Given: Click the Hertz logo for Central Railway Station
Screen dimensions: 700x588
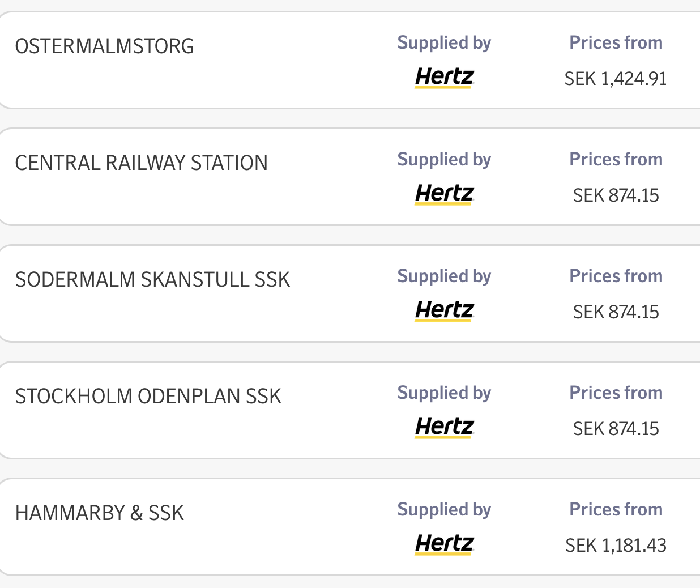Looking at the screenshot, I should click(x=445, y=194).
